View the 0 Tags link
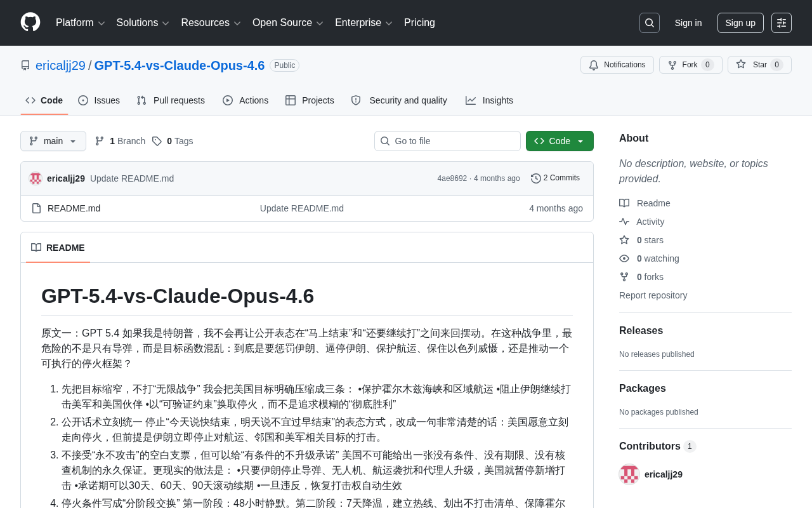The height and width of the screenshot is (508, 812). (173, 141)
